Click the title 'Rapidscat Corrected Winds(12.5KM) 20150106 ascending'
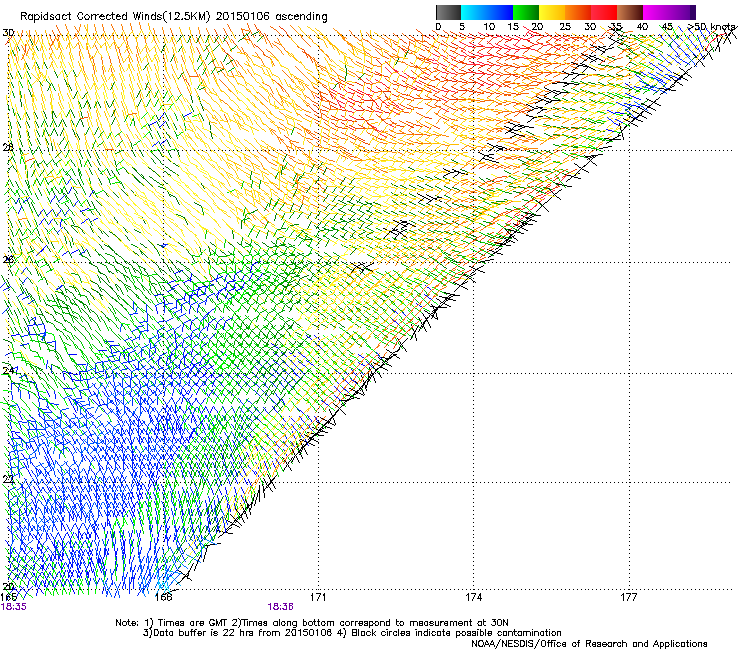 click(x=174, y=17)
